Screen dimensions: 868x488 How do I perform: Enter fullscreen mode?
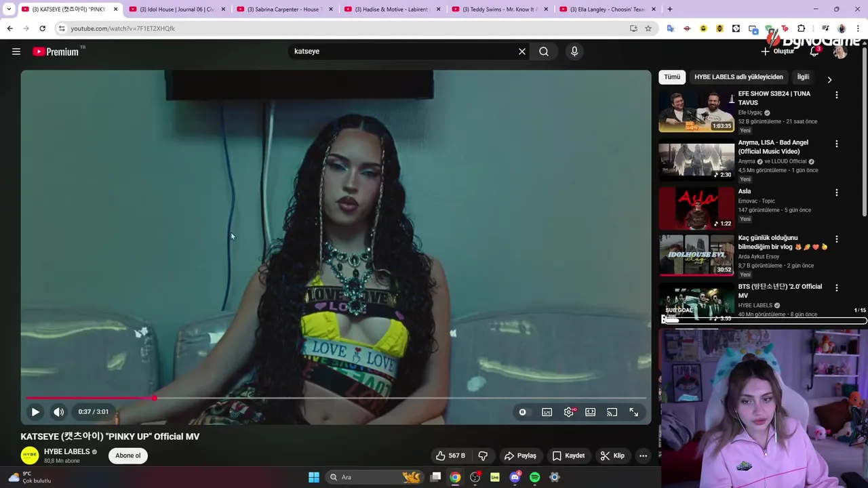point(634,412)
